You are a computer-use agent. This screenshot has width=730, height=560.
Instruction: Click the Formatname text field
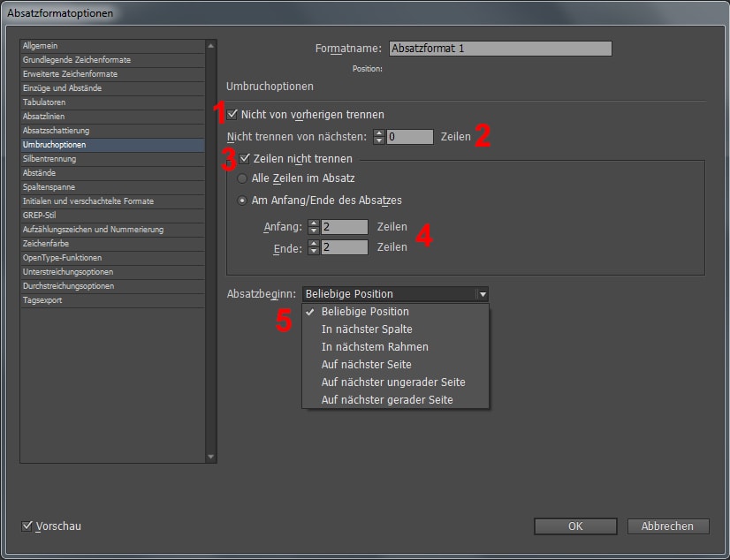pyautogui.click(x=500, y=49)
